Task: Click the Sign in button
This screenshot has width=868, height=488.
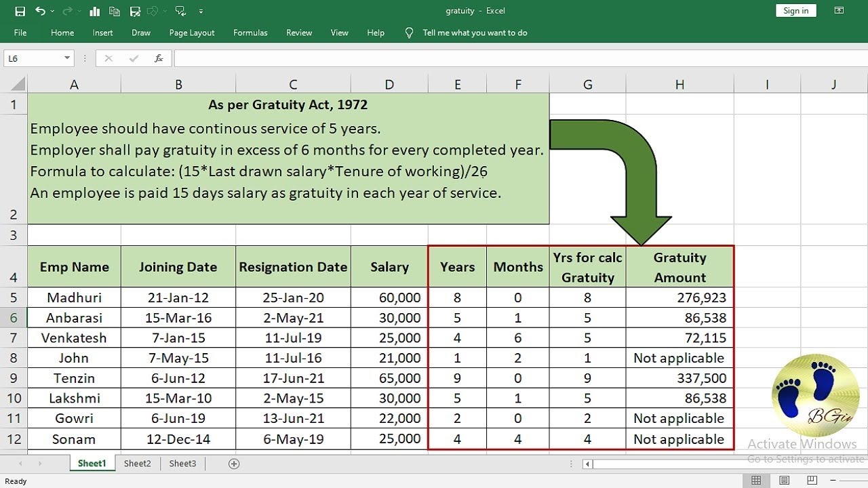Action: click(x=795, y=11)
